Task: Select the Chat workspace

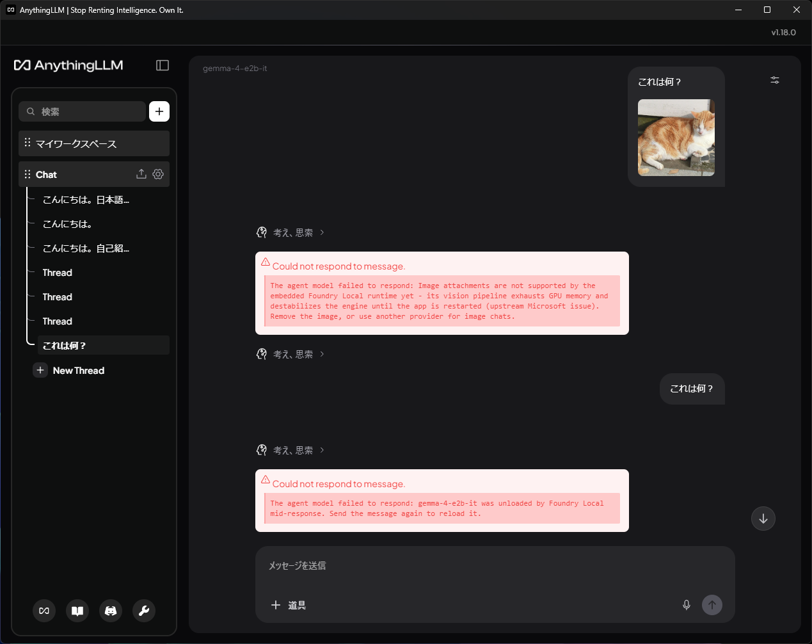Action: click(x=94, y=174)
